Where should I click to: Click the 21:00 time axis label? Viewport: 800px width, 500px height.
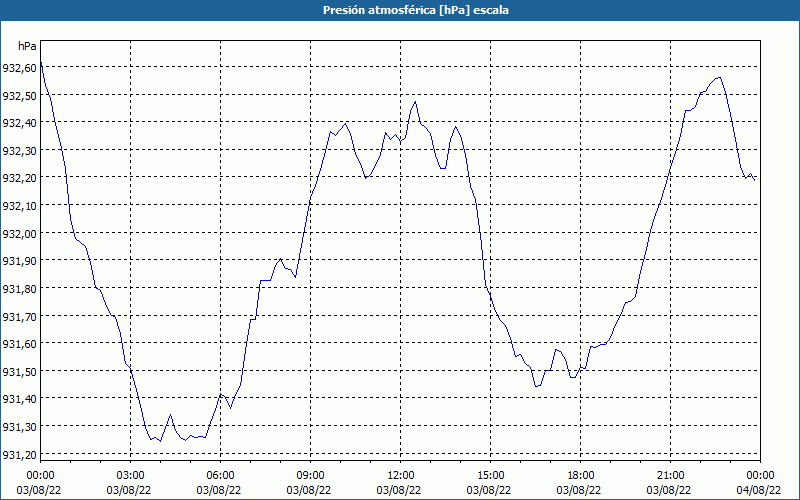[670, 476]
